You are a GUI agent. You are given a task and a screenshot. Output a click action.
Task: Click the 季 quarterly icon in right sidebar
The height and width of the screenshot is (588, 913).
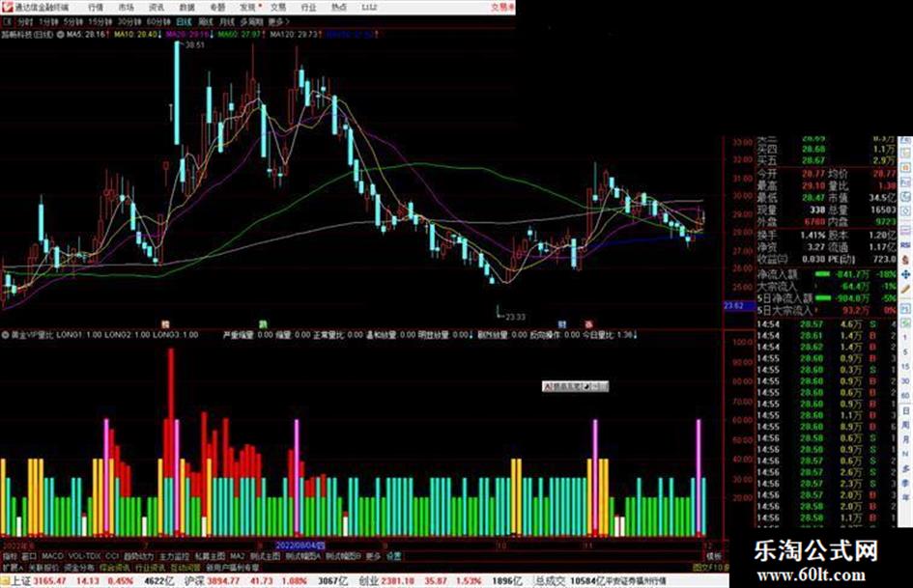pyautogui.click(x=905, y=483)
